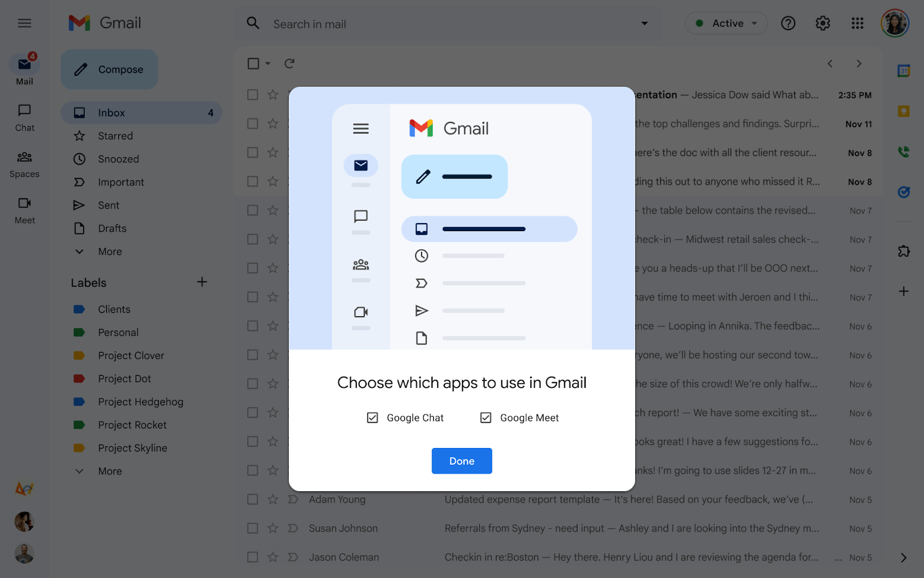This screenshot has width=924, height=578.
Task: Click the profile avatar in the top right
Action: [x=895, y=23]
